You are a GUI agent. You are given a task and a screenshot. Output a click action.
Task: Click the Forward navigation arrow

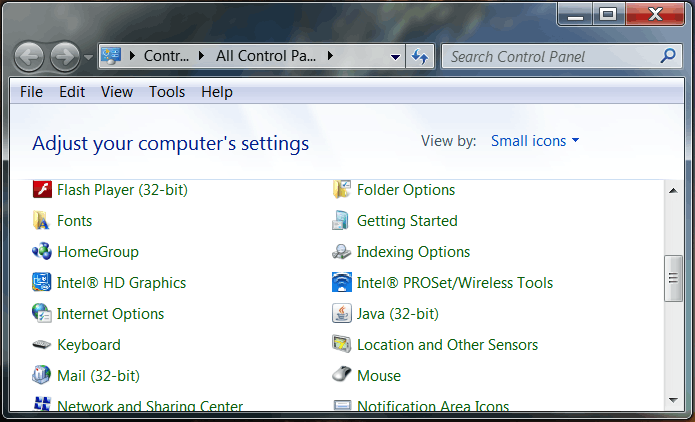65,57
